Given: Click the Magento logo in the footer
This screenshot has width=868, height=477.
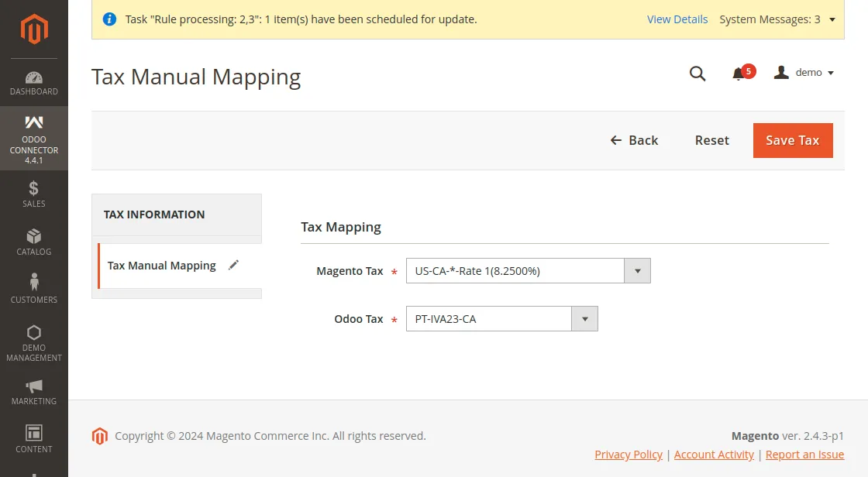Looking at the screenshot, I should click(99, 436).
